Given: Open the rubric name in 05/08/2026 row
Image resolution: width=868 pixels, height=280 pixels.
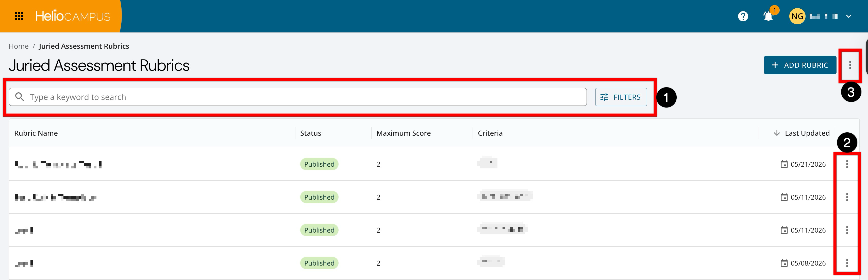Looking at the screenshot, I should (24, 263).
